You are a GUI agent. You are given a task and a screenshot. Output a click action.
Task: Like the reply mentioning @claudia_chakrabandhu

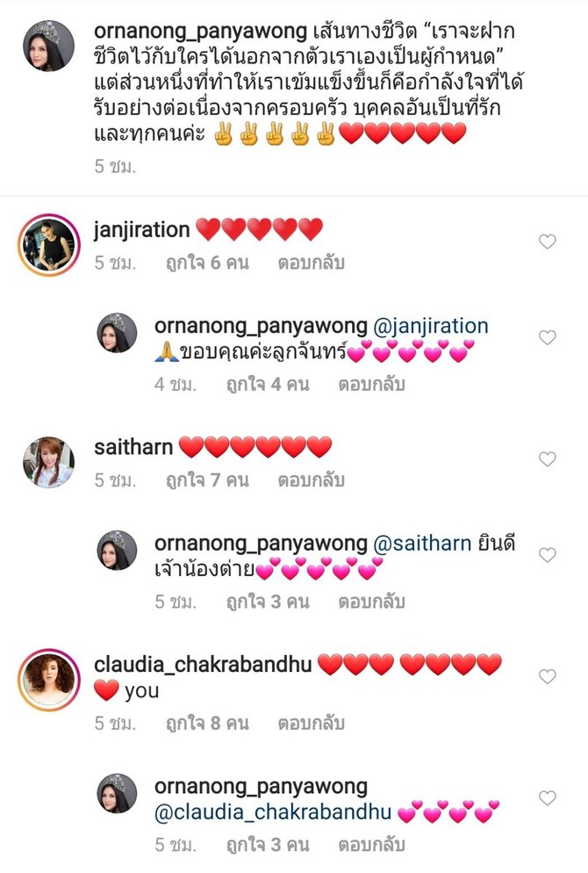point(548,797)
